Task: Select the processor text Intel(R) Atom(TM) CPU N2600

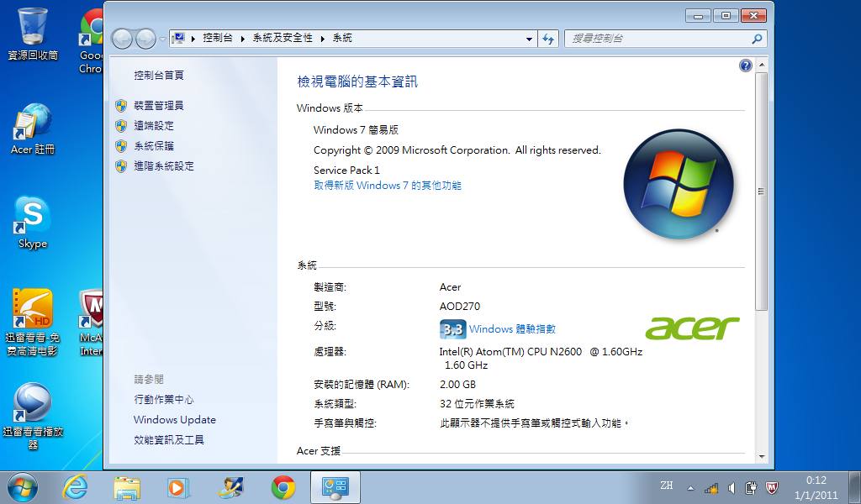Action: click(x=510, y=351)
